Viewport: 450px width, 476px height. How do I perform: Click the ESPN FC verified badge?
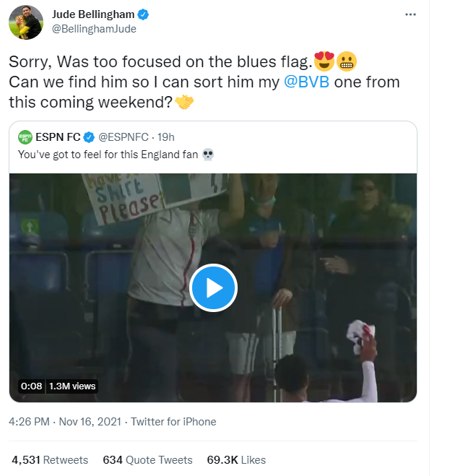click(x=90, y=137)
